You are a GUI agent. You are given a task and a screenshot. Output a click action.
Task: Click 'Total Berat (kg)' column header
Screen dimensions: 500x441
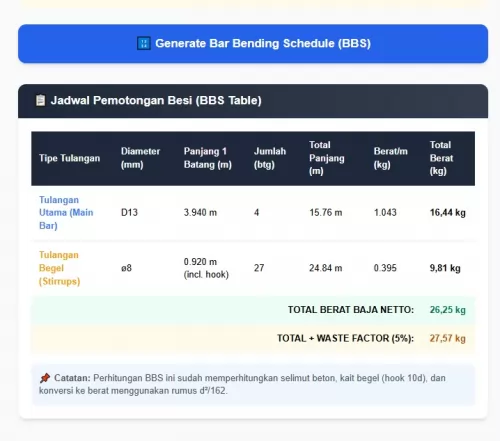441,158
